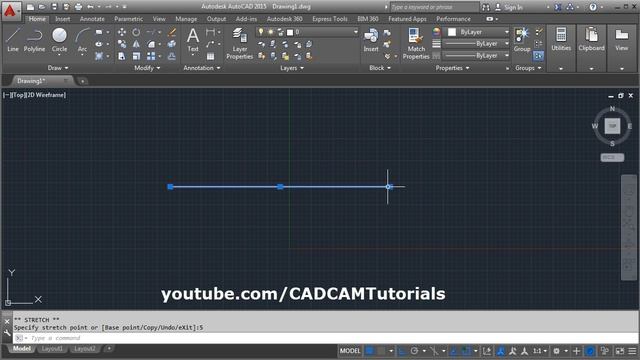The width and height of the screenshot is (640, 360).
Task: Expand the Properties panel
Action: click(452, 68)
